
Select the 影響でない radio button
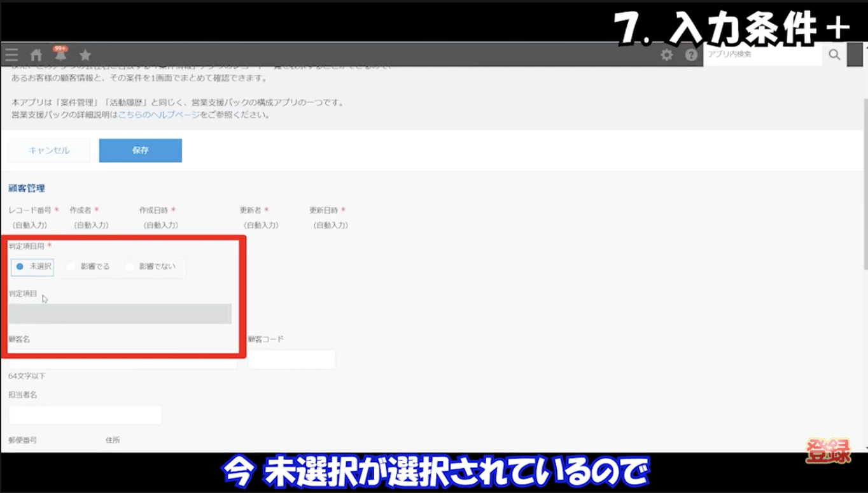click(130, 267)
